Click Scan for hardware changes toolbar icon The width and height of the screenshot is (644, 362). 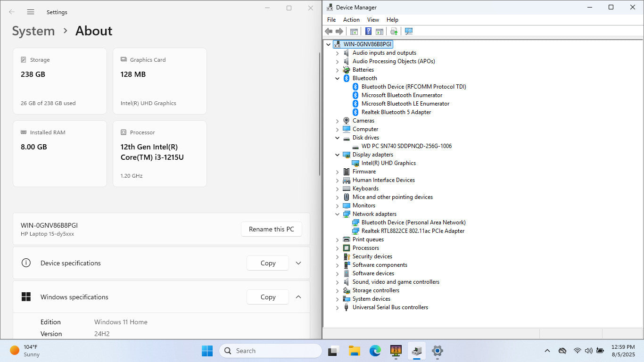click(409, 31)
